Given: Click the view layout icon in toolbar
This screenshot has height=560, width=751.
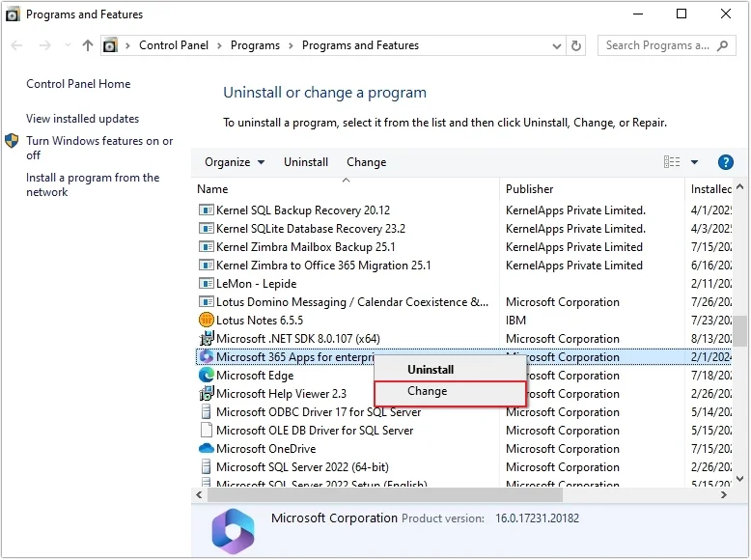Looking at the screenshot, I should coord(672,162).
